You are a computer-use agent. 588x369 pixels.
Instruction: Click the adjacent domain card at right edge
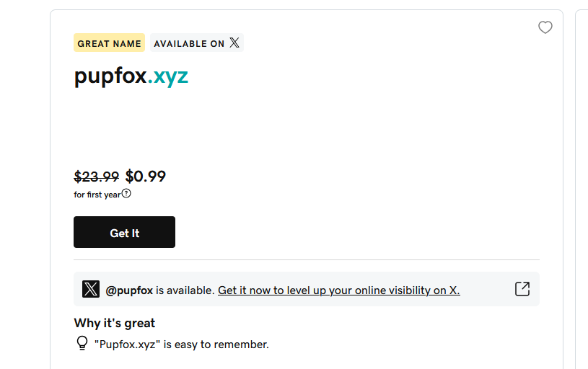pos(582,189)
